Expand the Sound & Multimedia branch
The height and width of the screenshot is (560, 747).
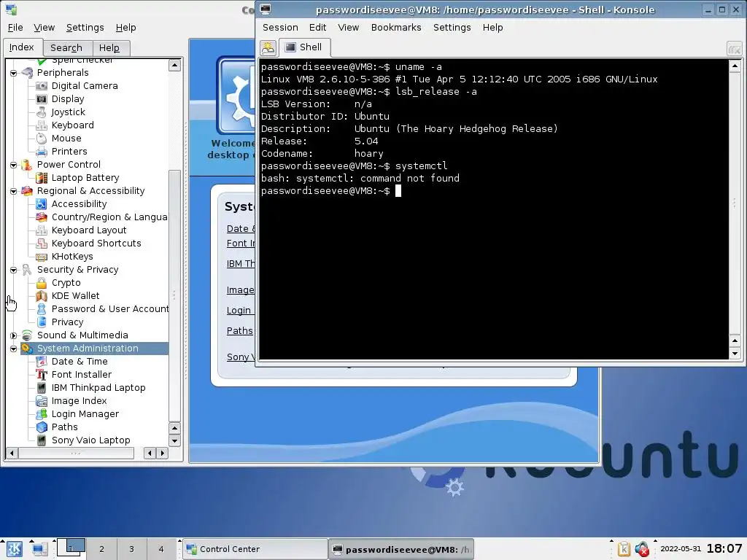point(13,335)
